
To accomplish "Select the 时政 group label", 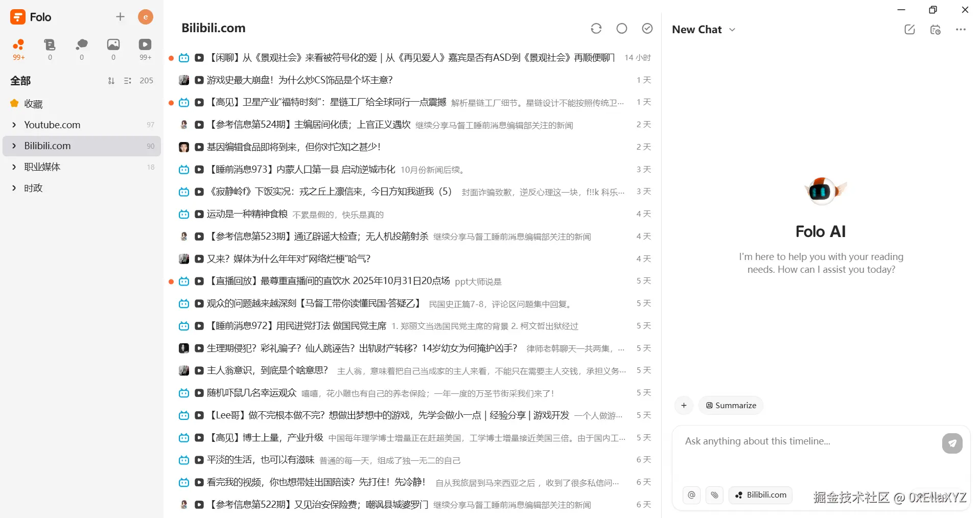I will coord(33,188).
